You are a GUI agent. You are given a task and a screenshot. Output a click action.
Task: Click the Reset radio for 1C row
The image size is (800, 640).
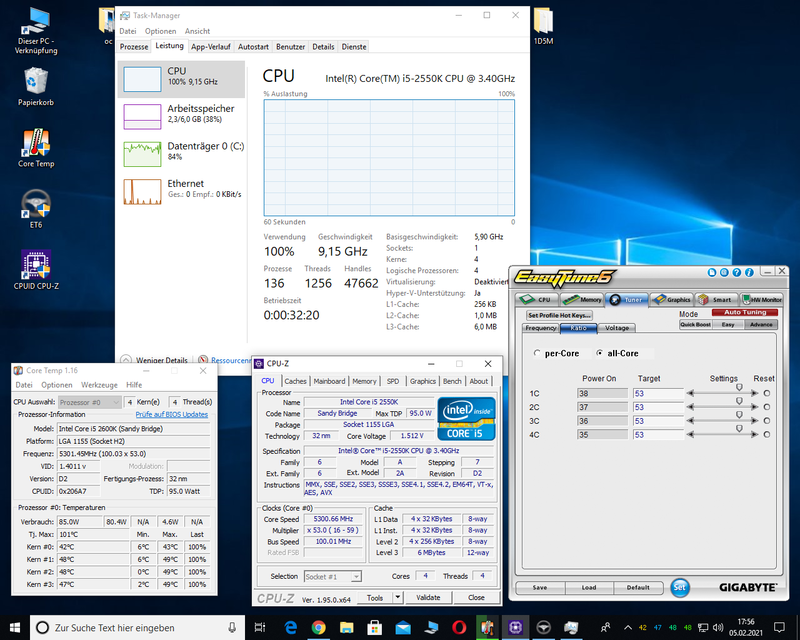click(x=767, y=393)
